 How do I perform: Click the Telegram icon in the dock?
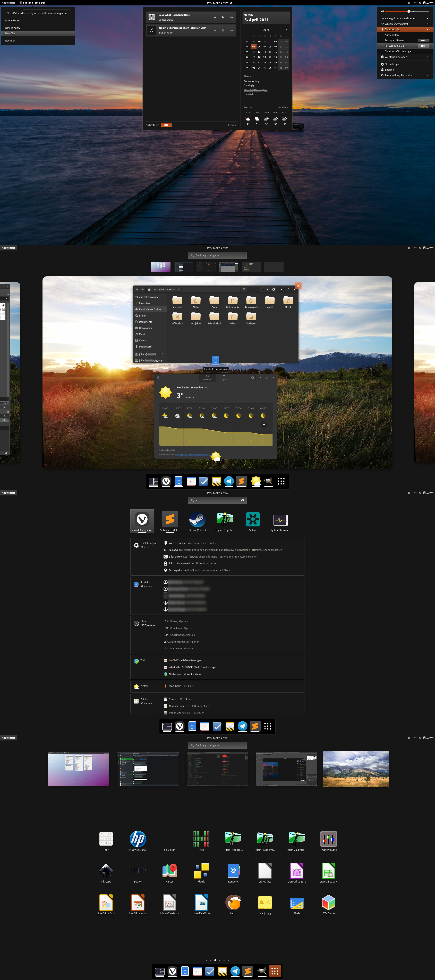click(x=229, y=481)
